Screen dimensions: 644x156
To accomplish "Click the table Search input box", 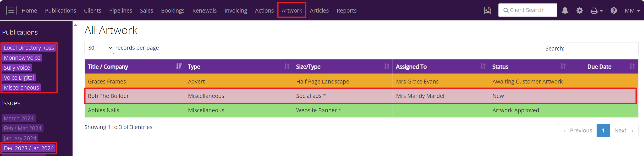I will [602, 48].
